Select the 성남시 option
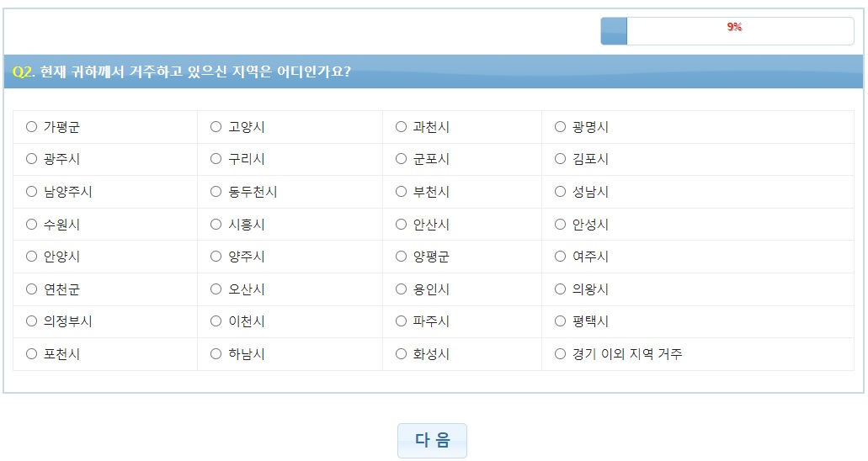 click(x=560, y=192)
